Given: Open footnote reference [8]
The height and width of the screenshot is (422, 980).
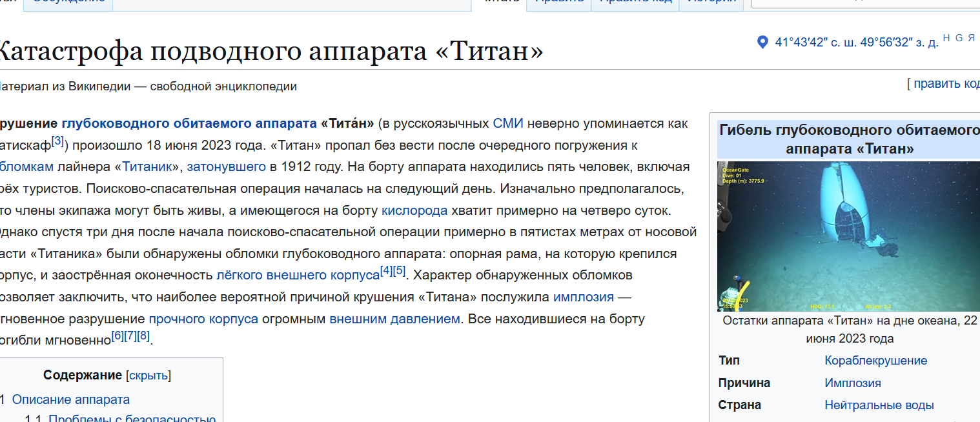Looking at the screenshot, I should click(143, 336).
